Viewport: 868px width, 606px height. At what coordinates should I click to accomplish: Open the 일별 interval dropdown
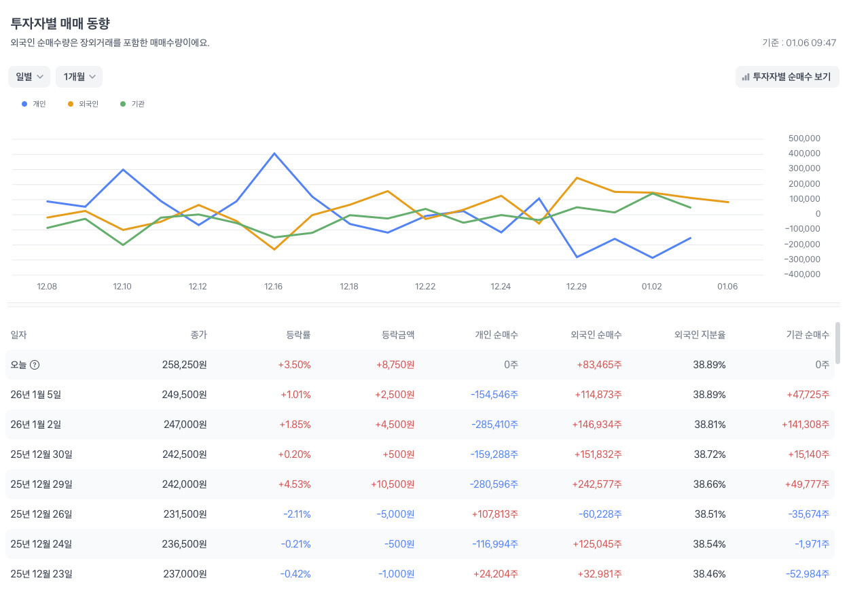pos(29,77)
